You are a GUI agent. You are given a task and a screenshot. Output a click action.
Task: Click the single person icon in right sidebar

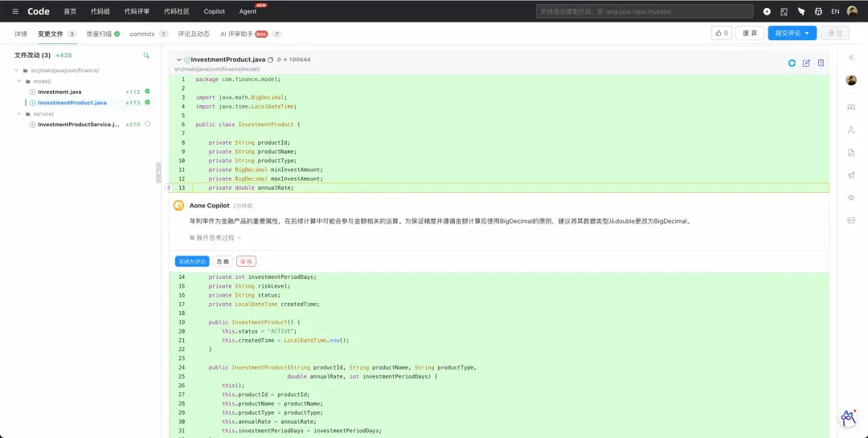pyautogui.click(x=851, y=130)
